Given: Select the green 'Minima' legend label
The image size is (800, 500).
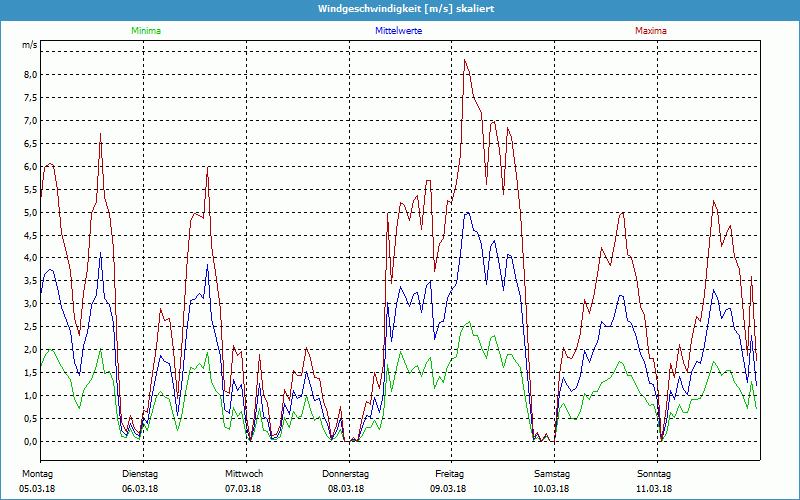Looking at the screenshot, I should coord(146,31).
